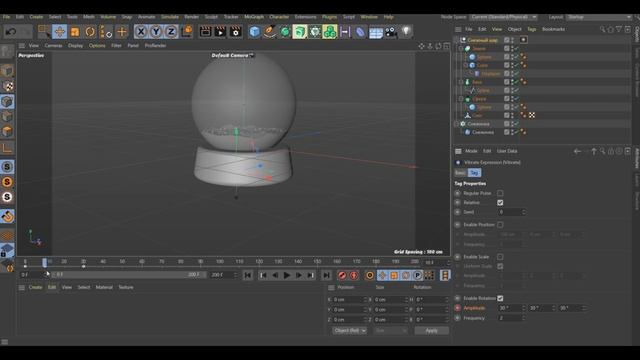Image resolution: width=640 pixels, height=360 pixels.
Task: Open the Object (Rel) coordinate dropdown
Action: [349, 331]
